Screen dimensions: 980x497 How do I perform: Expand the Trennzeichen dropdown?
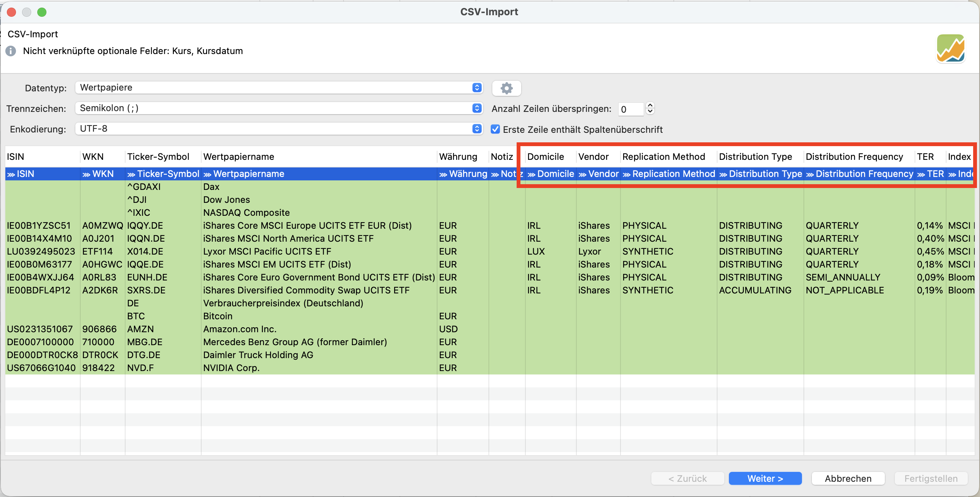pos(279,108)
